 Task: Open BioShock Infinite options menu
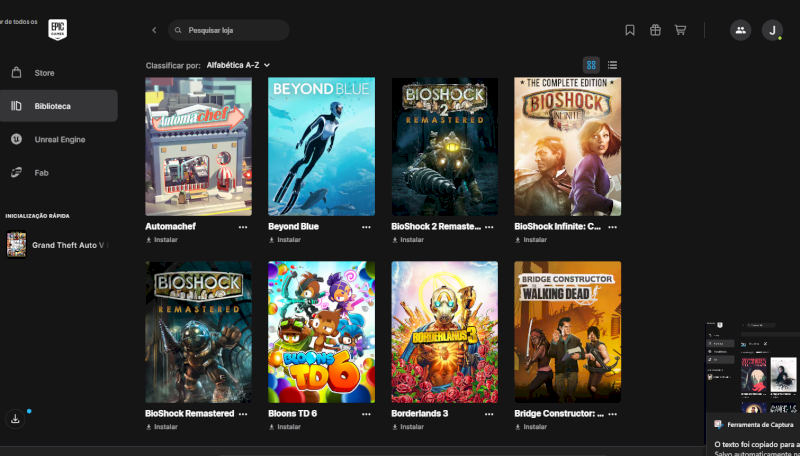click(x=613, y=227)
